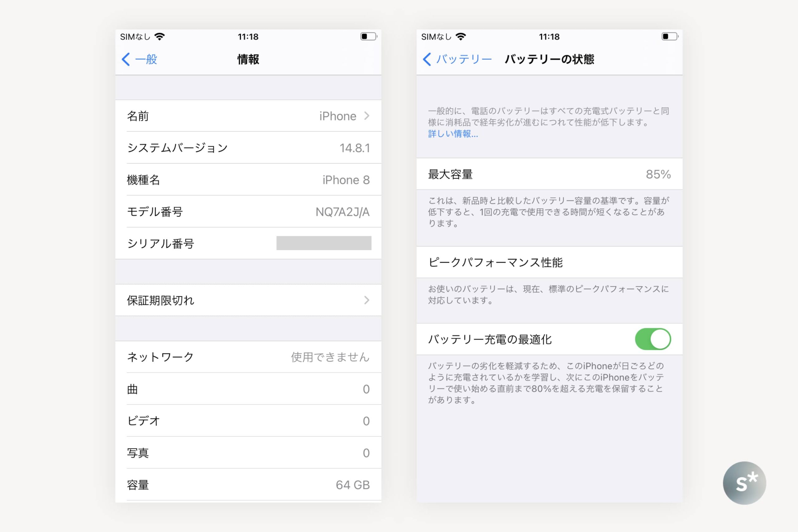The width and height of the screenshot is (798, 532).
Task: Tap the back chevron next to 一般
Action: pyautogui.click(x=126, y=60)
